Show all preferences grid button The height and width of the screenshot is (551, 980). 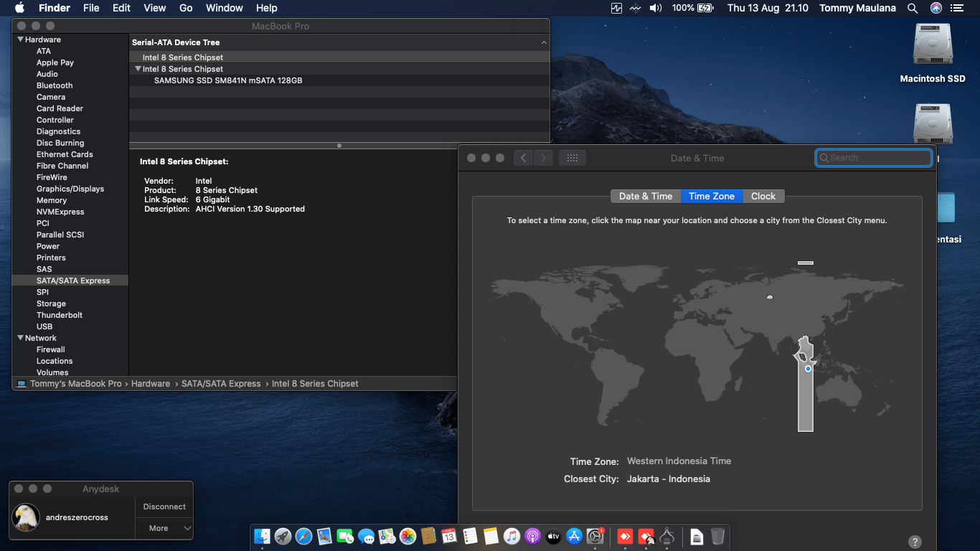[x=572, y=158]
